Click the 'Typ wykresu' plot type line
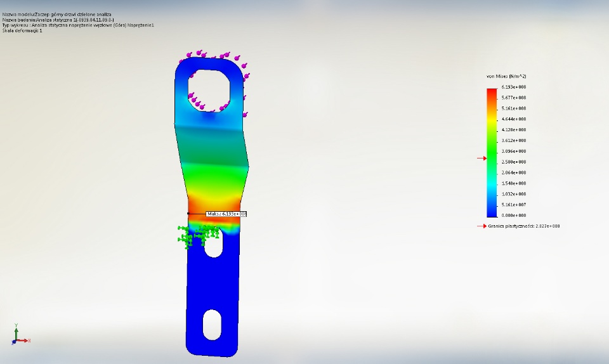The width and height of the screenshot is (609, 364). pos(78,25)
